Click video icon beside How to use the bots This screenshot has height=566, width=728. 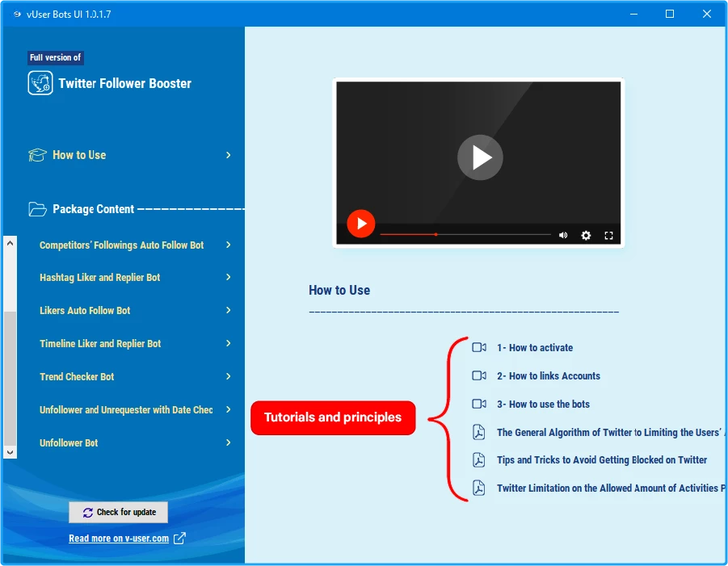coord(478,404)
